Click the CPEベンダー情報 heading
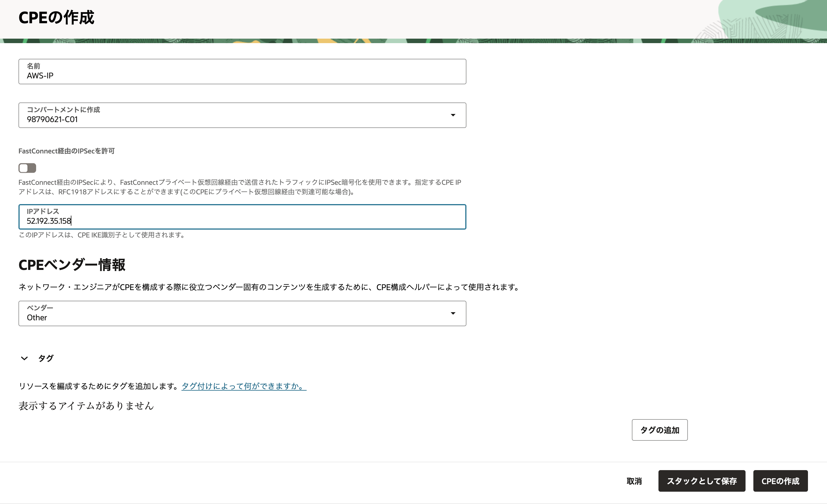 click(72, 265)
